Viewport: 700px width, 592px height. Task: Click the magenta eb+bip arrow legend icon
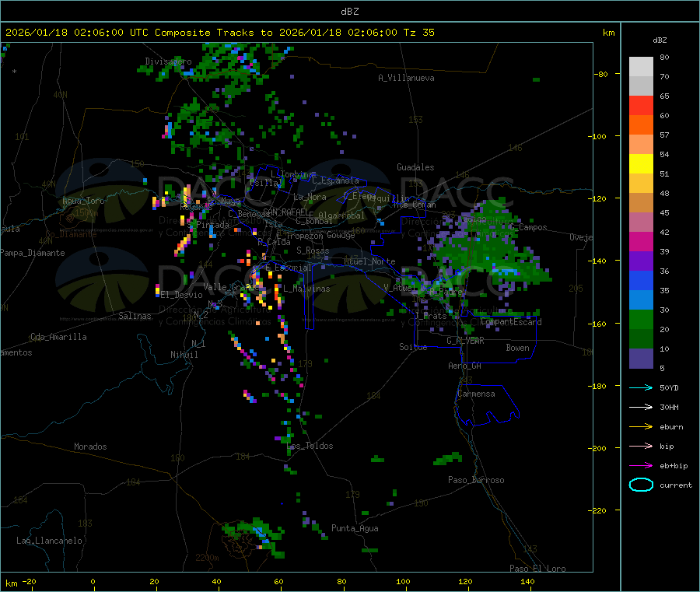pos(641,465)
